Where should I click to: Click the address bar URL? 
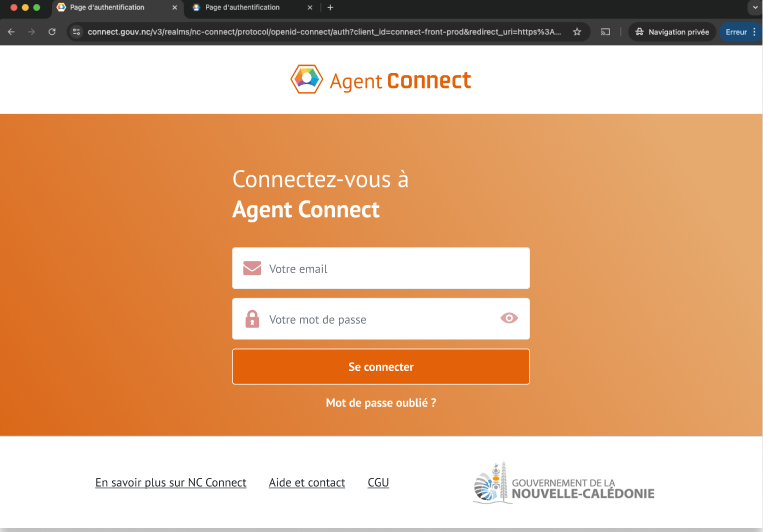[x=324, y=32]
